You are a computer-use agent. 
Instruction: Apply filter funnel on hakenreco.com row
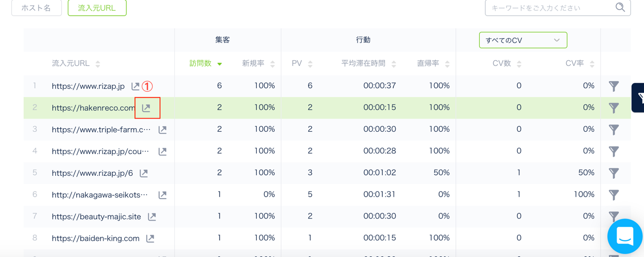[614, 108]
